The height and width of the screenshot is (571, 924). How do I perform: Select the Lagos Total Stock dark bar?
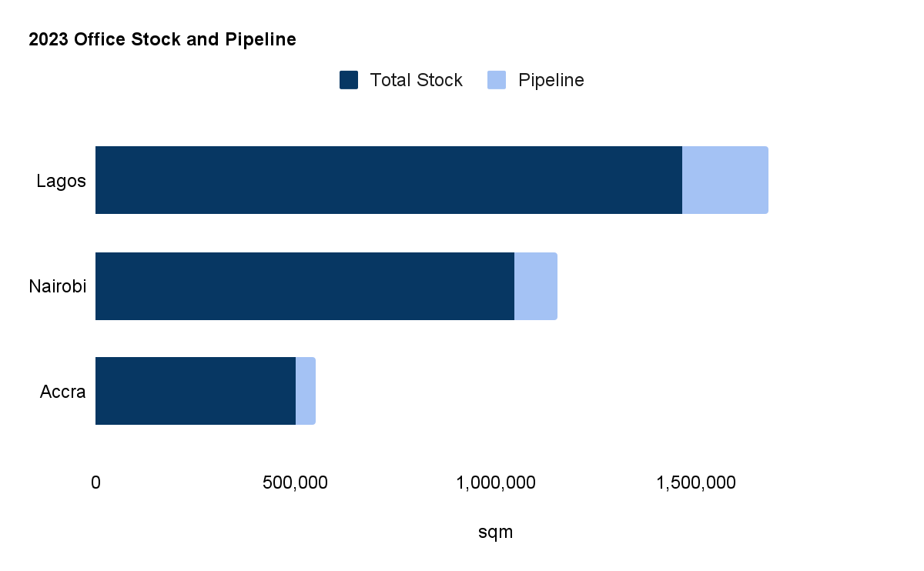point(389,180)
